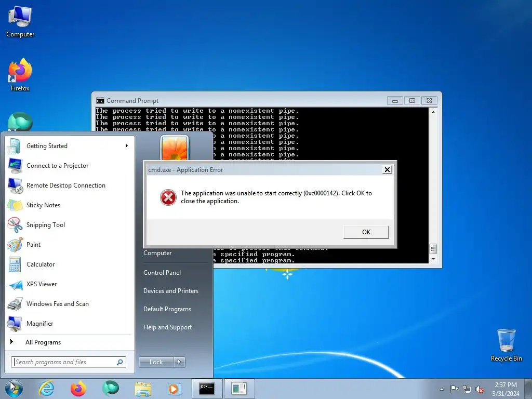Screen dimensions: 532x399
Task: Click the search magnifier in Start menu
Action: tap(120, 362)
